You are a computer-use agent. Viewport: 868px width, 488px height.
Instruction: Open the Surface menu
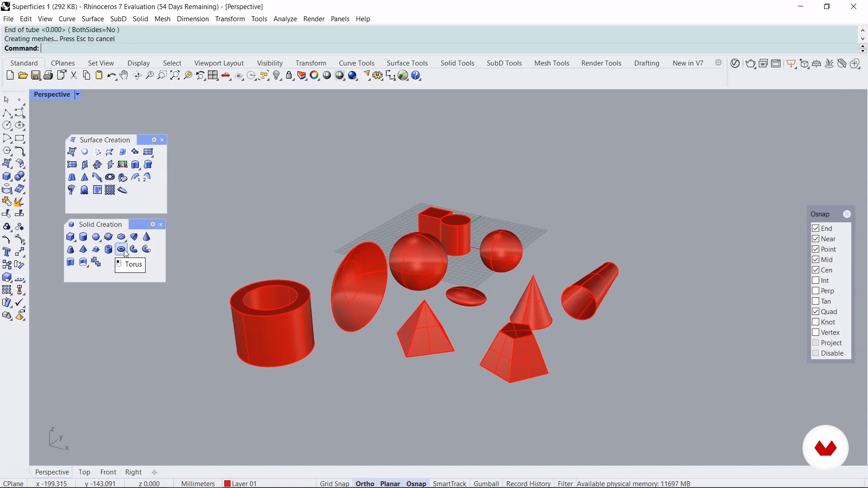93,19
